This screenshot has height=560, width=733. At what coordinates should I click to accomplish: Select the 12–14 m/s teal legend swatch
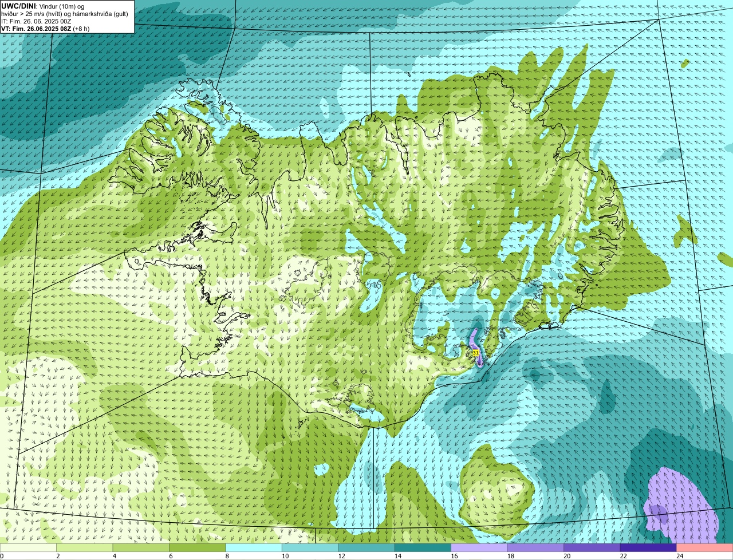click(366, 547)
